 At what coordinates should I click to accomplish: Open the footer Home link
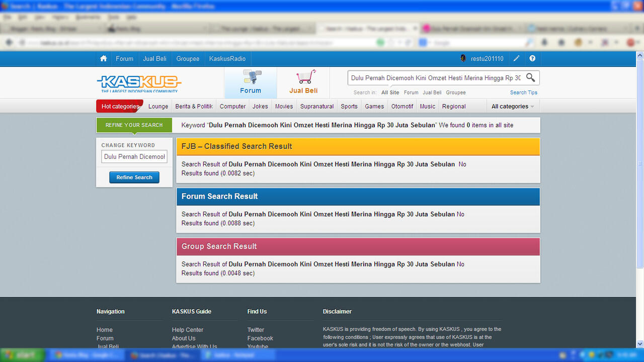point(105,330)
